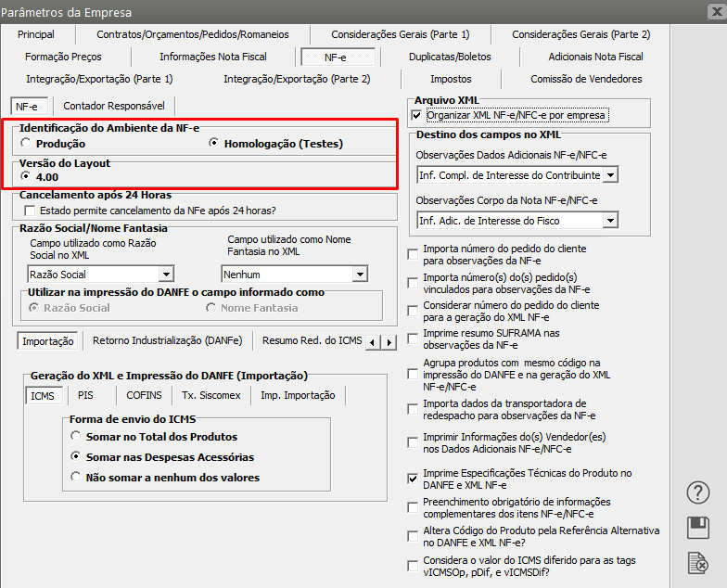Close the Parâmetros da Empresa window
The height and width of the screenshot is (588, 727).
716,11
